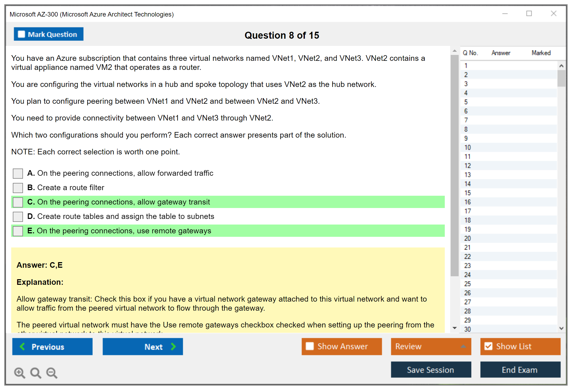Click the Save Session button

(431, 370)
